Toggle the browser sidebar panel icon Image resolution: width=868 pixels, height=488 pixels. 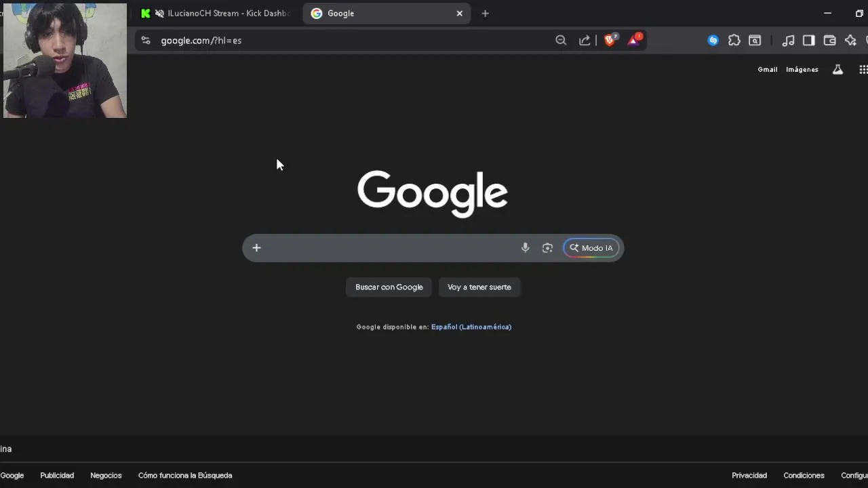tap(808, 41)
